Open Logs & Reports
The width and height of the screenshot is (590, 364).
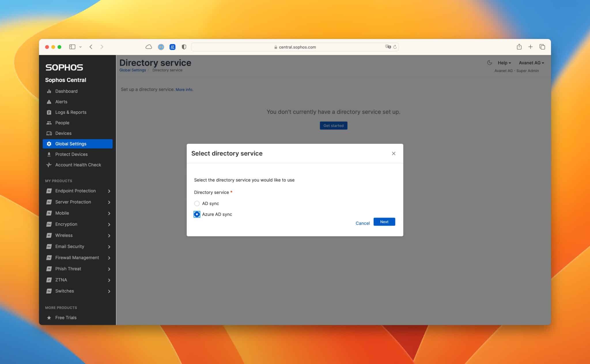(x=71, y=112)
